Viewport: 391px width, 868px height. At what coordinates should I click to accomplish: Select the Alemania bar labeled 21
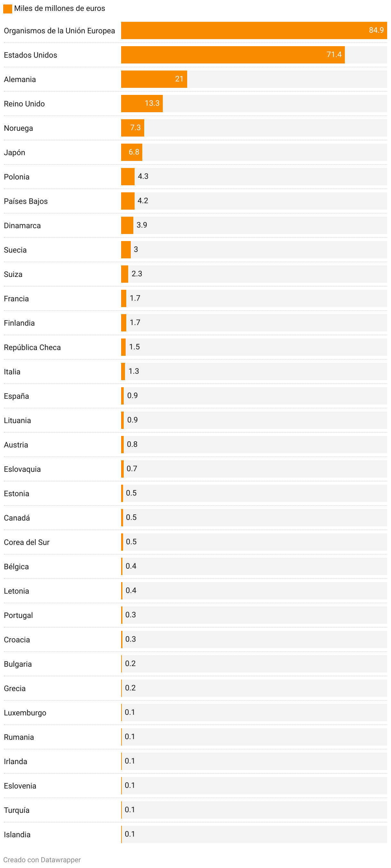(154, 79)
